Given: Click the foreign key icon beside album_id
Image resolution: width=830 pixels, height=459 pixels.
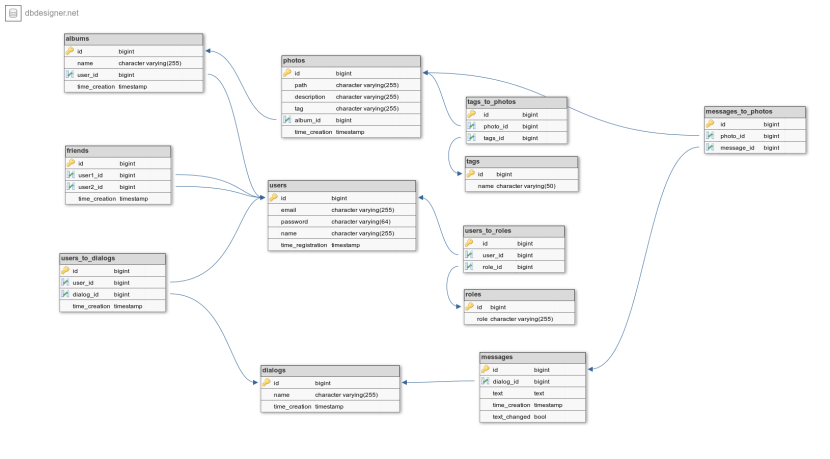Looking at the screenshot, I should tap(288, 120).
